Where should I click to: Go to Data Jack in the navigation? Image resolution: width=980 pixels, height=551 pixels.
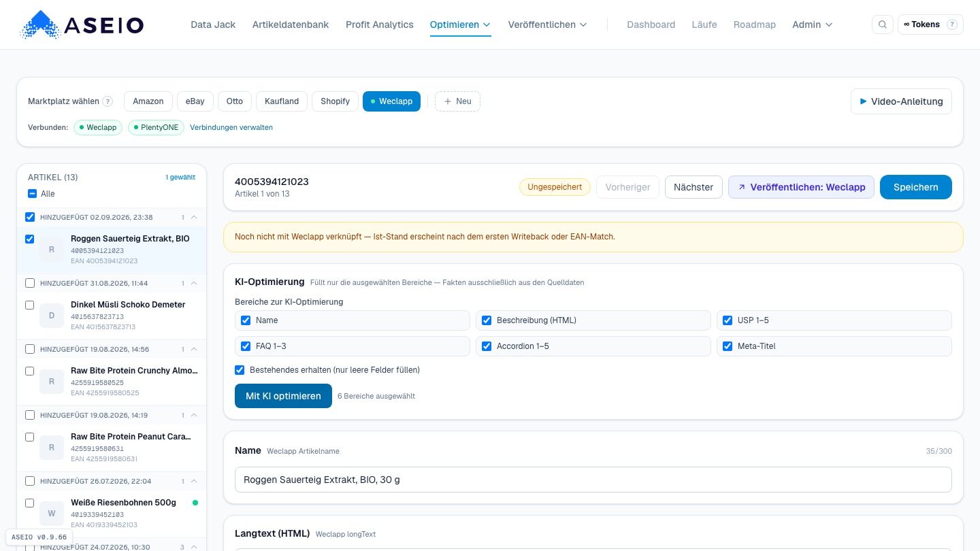(213, 24)
